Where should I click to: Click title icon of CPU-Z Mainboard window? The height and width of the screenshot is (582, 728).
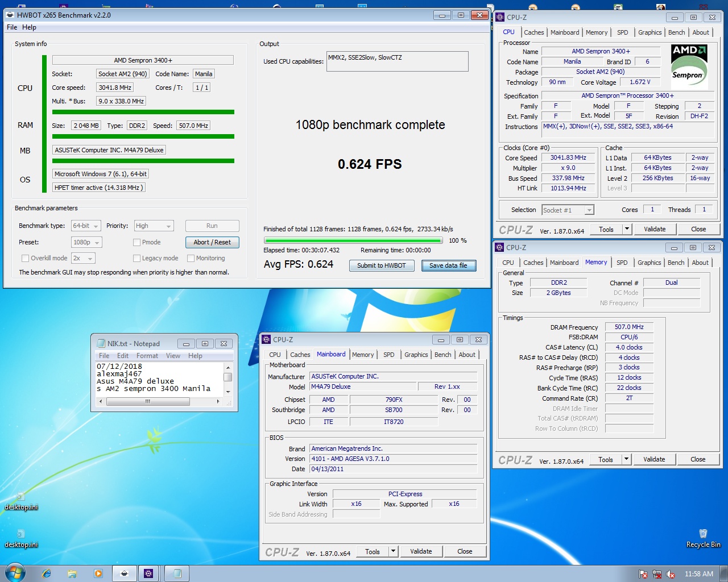tap(266, 339)
